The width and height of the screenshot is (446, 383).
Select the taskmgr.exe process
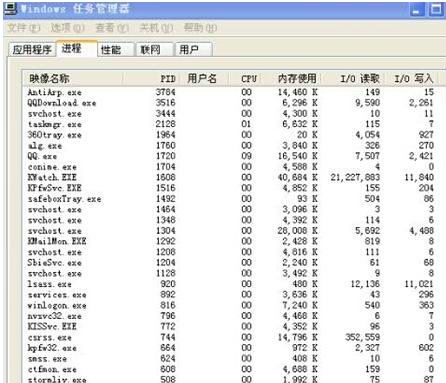[231, 124]
